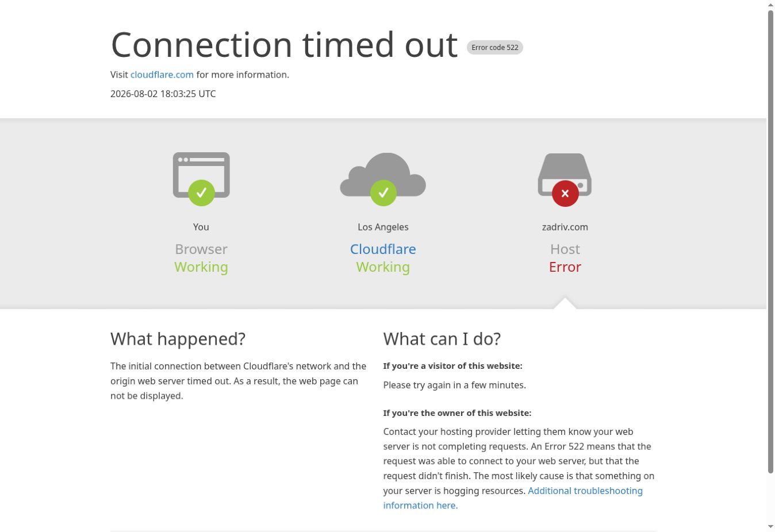Click the zadriv.com host label
775x532 pixels.
[565, 227]
